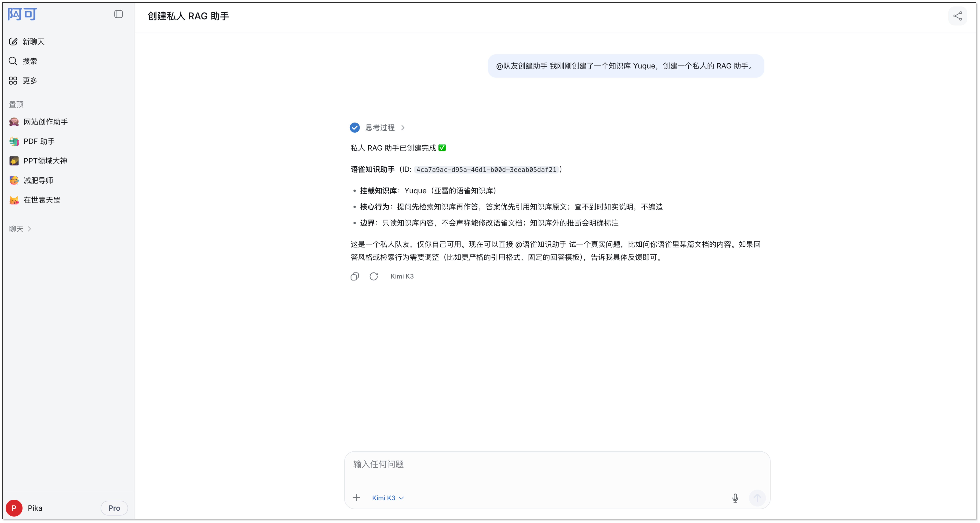Click the user message bubble

pos(626,66)
